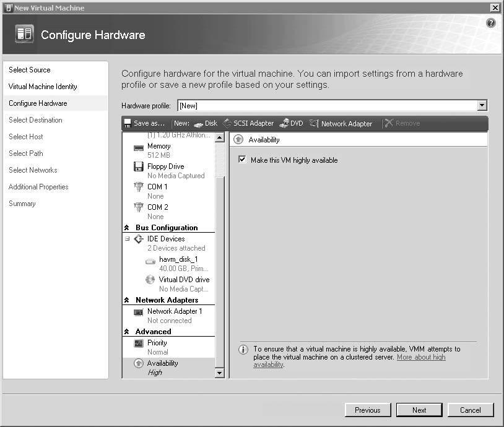This screenshot has height=427, width=504.
Task: Click hardware list scroll down arrow
Action: (x=220, y=373)
